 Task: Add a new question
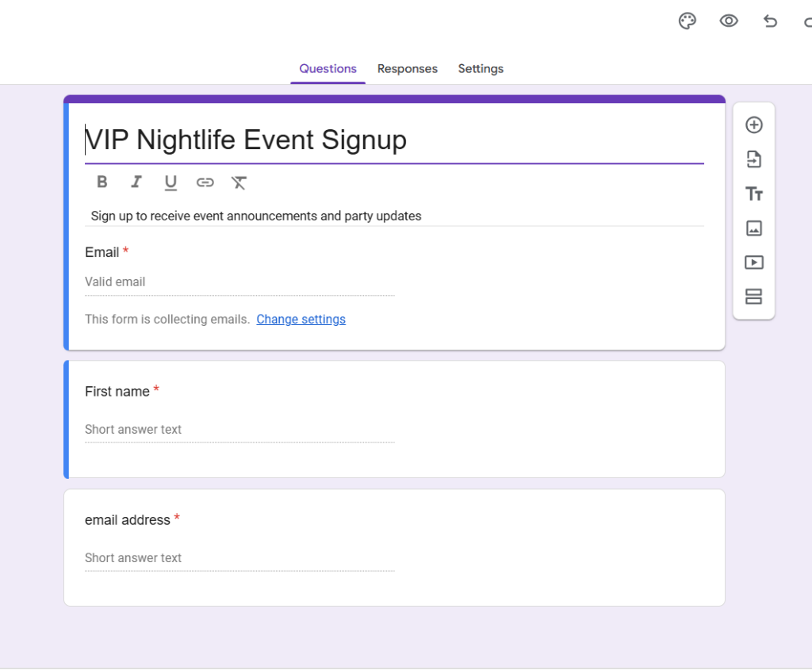754,125
